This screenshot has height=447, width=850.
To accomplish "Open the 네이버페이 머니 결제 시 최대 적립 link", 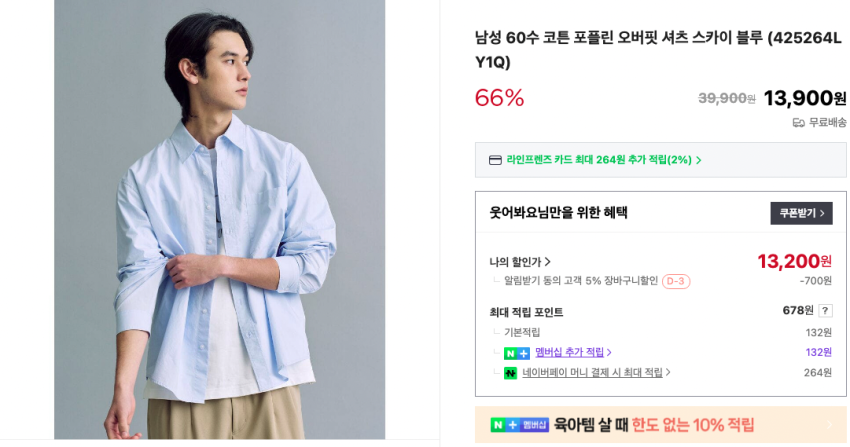I will pyautogui.click(x=592, y=373).
